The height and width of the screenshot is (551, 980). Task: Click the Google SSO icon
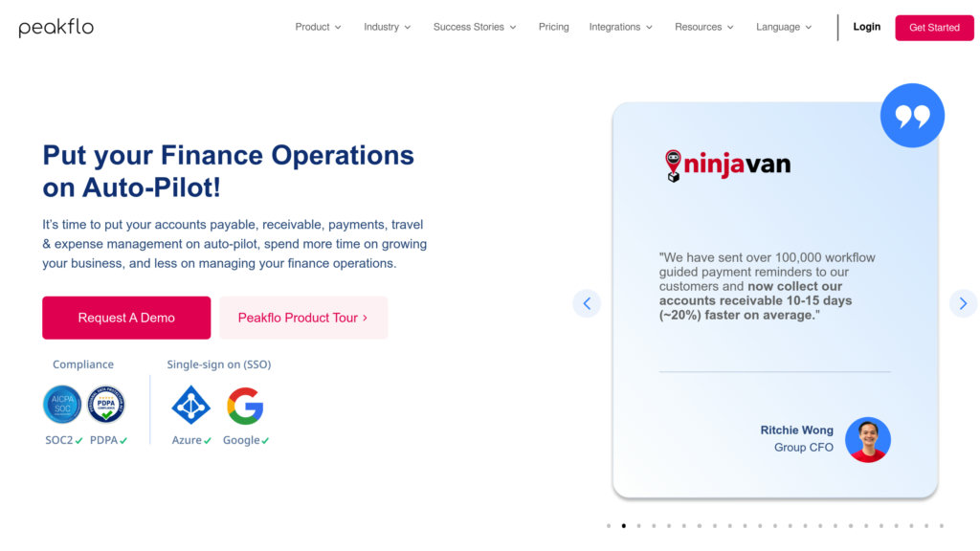pos(245,406)
